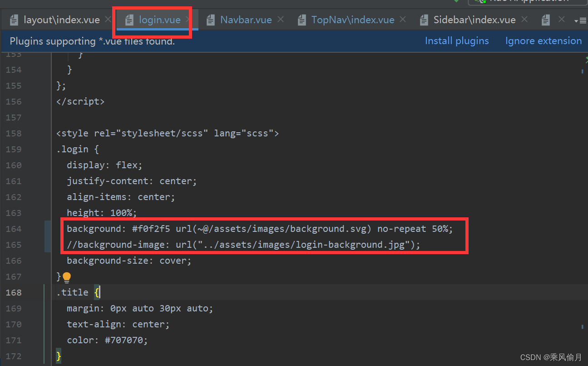The image size is (588, 366).
Task: Close the layout\index.vue tab
Action: pos(108,20)
